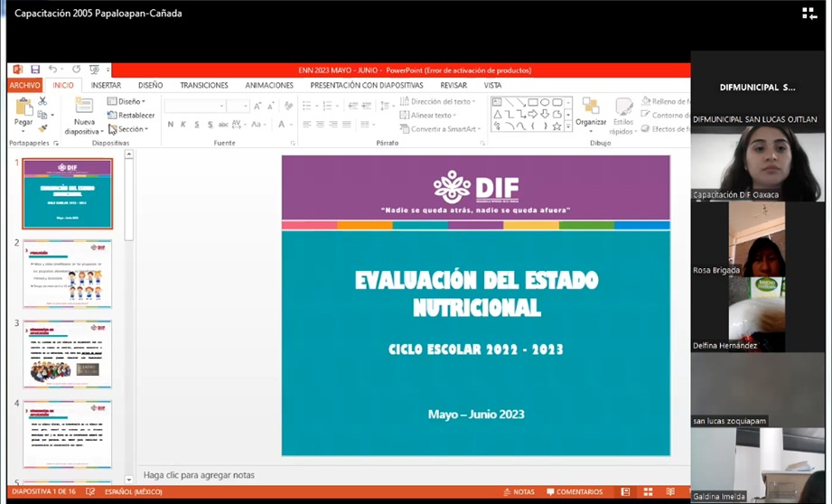This screenshot has width=832, height=504.
Task: Start presentation from beginning icon
Action: [95, 70]
